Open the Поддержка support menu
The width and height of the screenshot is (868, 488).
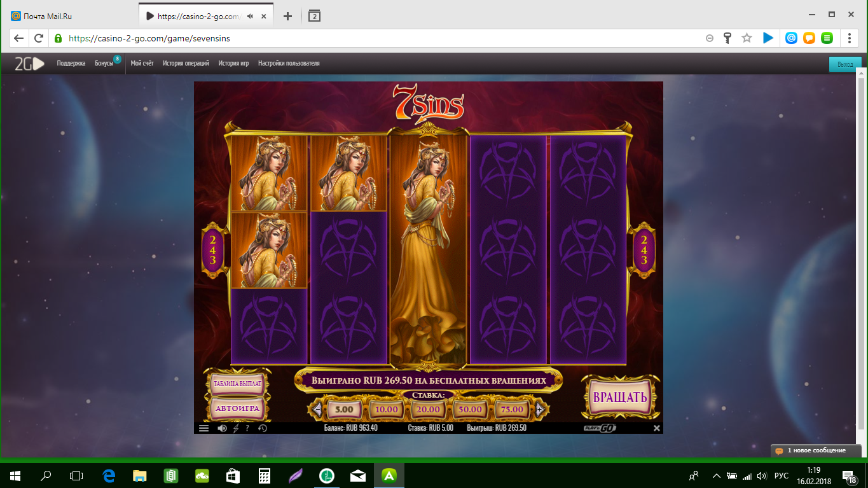pyautogui.click(x=71, y=64)
